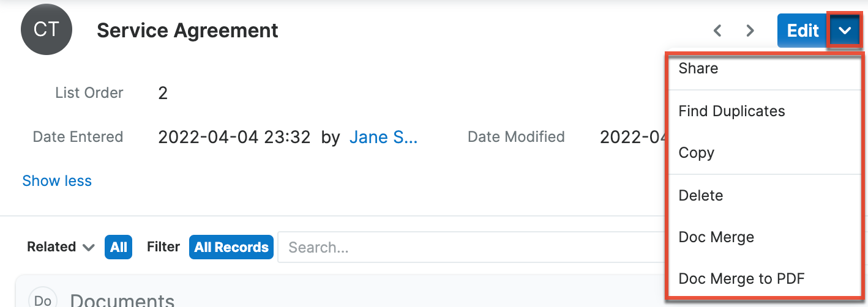This screenshot has height=307, width=868.
Task: Click the Edit button
Action: click(x=803, y=31)
